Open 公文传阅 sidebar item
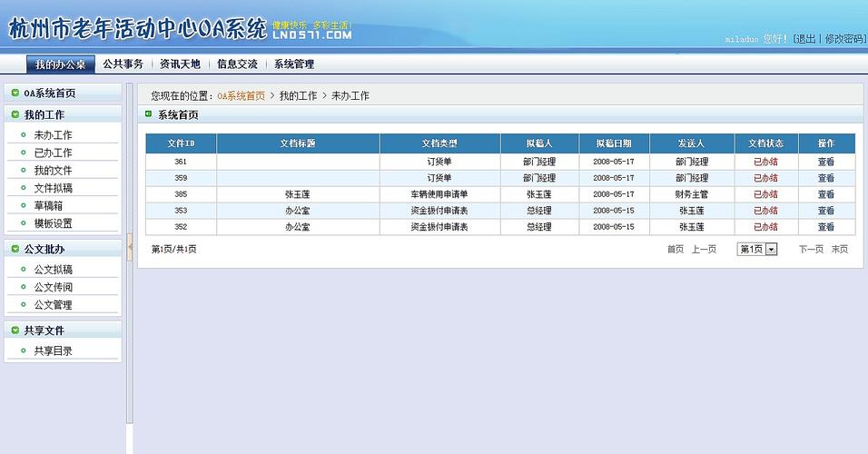 pyautogui.click(x=54, y=287)
